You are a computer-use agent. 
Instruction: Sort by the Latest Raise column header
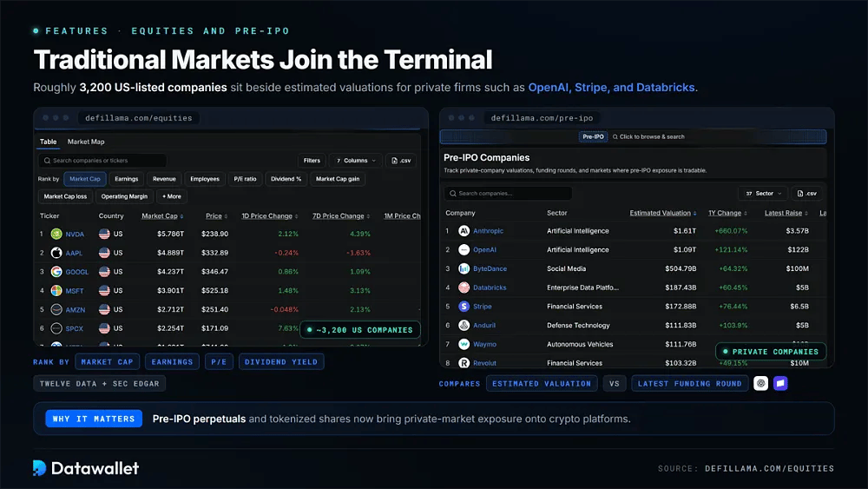786,213
